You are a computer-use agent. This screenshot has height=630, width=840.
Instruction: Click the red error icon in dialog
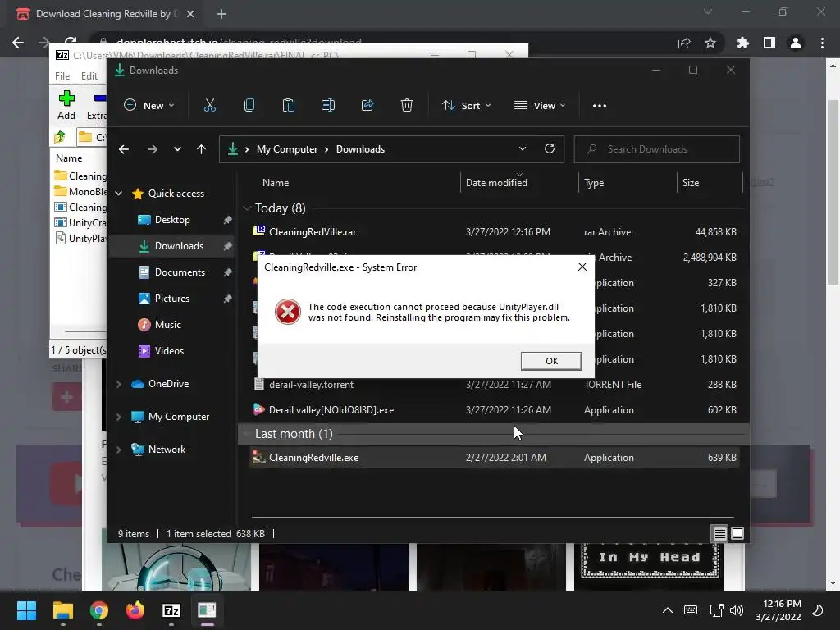(x=288, y=312)
